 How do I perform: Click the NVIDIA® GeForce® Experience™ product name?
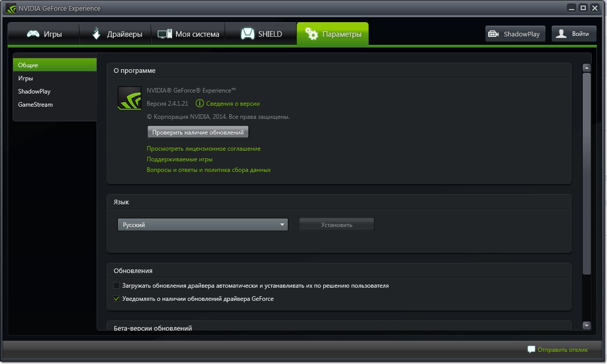click(191, 90)
